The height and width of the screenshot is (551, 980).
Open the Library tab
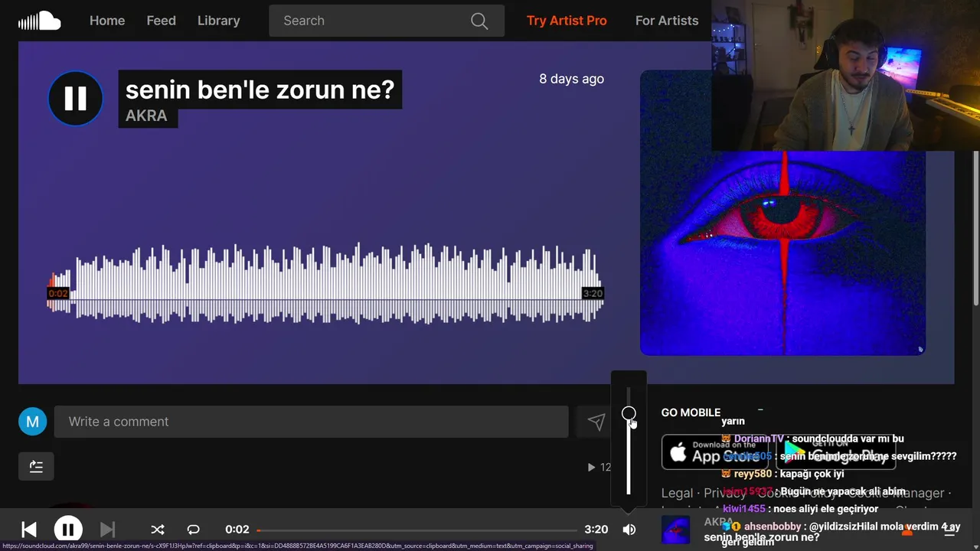218,21
